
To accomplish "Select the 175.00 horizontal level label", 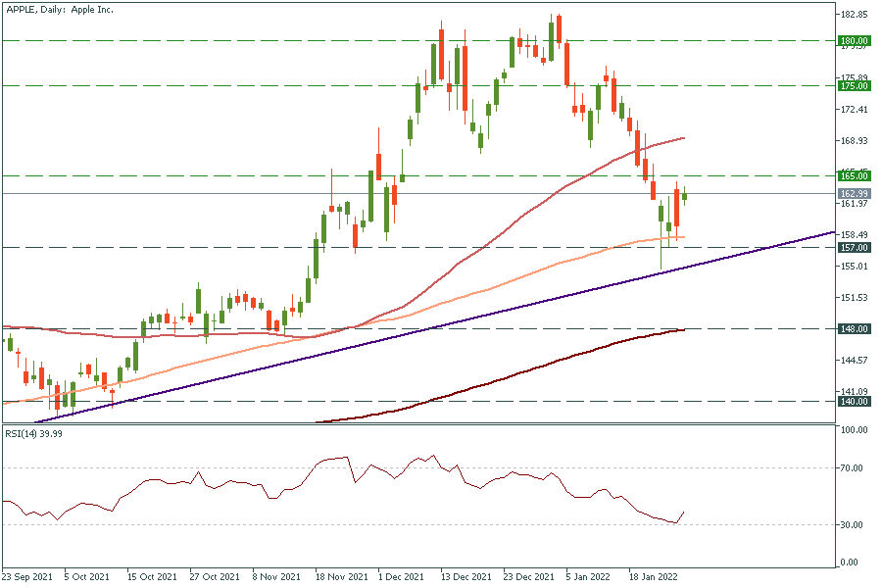I will [855, 86].
